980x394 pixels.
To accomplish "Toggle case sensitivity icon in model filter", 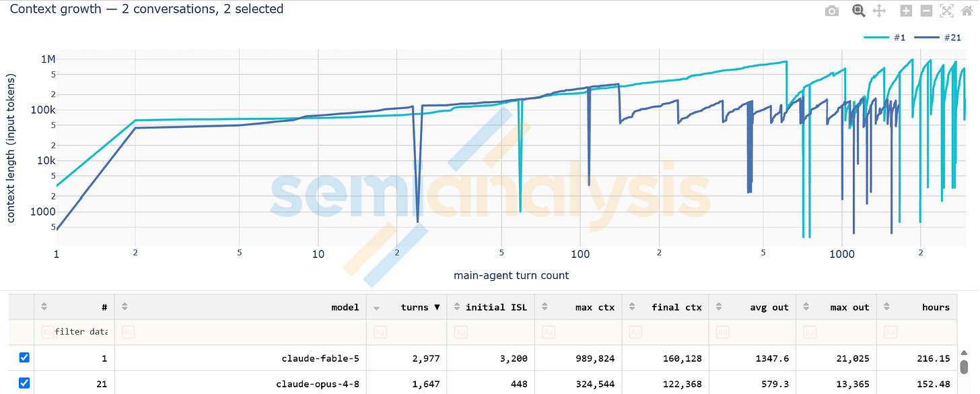I will (128, 331).
